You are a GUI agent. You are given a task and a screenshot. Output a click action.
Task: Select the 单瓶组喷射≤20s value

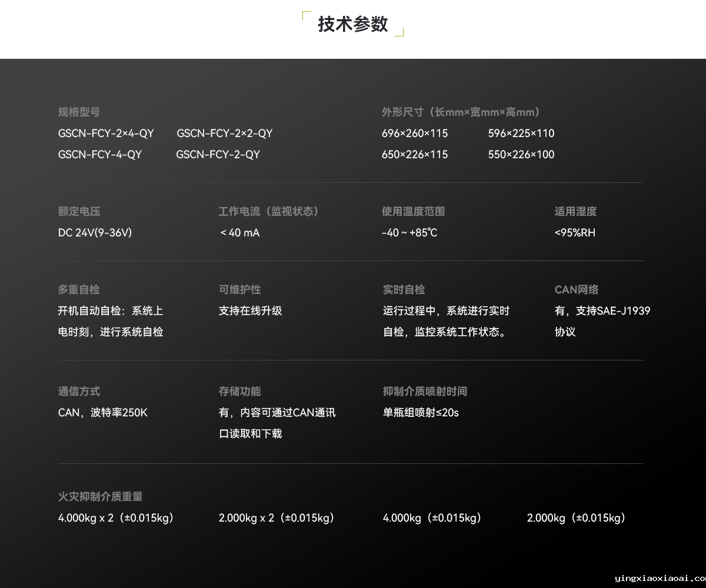coord(421,413)
